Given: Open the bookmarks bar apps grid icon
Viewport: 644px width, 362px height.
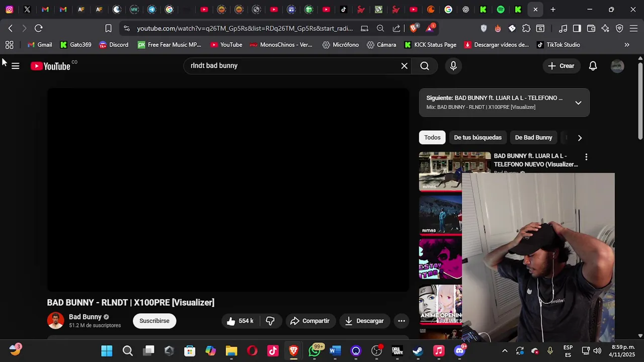Looking at the screenshot, I should pyautogui.click(x=9, y=45).
